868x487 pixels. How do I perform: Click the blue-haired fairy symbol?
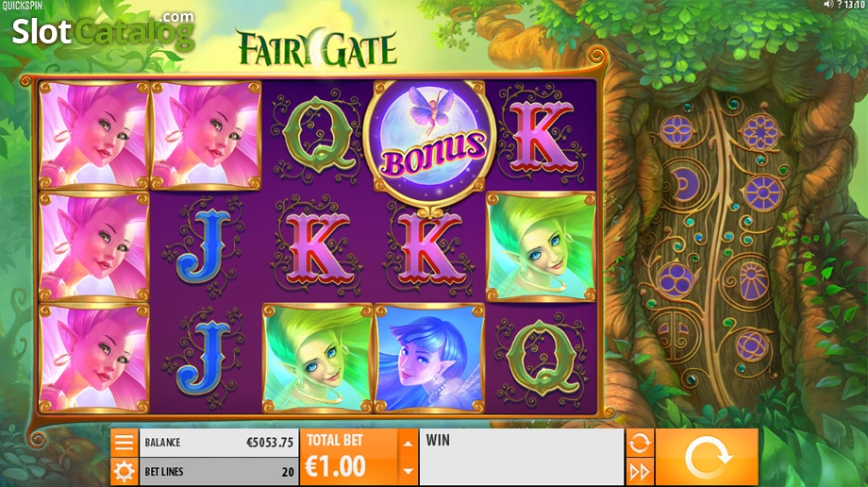[429, 358]
